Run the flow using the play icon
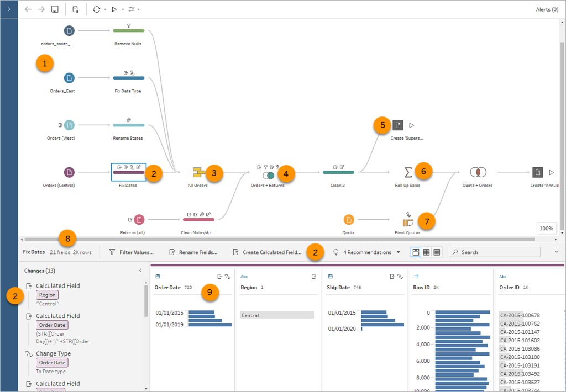 [113, 9]
